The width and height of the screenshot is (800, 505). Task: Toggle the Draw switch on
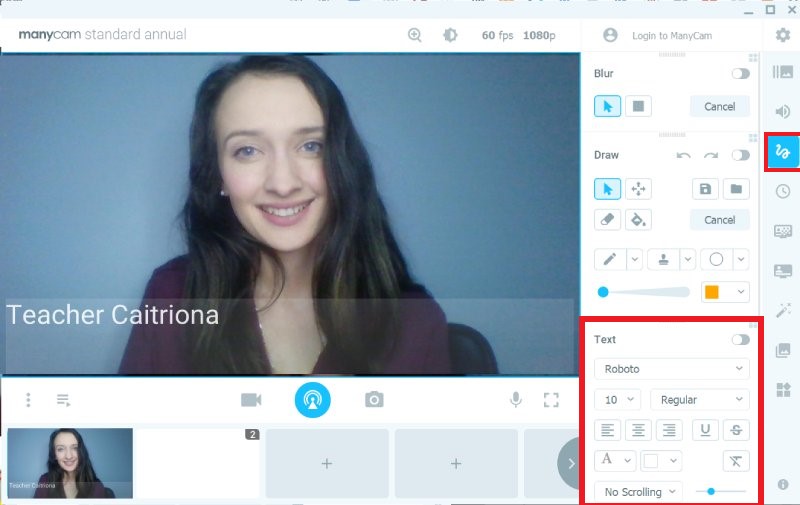tap(740, 155)
